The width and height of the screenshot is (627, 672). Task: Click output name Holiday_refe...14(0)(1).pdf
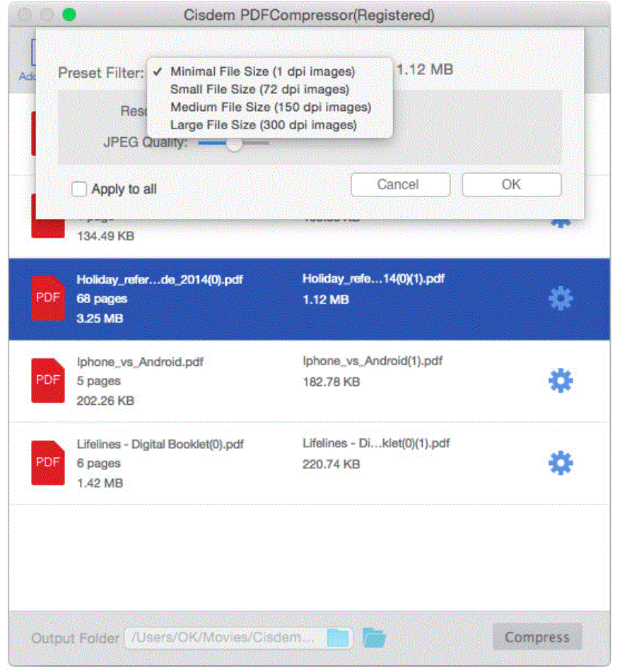tap(373, 278)
